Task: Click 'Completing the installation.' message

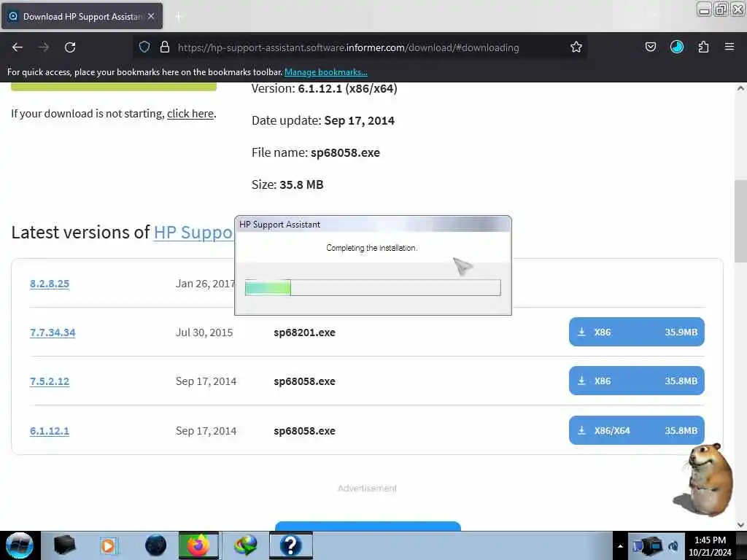Action: pyautogui.click(x=371, y=248)
